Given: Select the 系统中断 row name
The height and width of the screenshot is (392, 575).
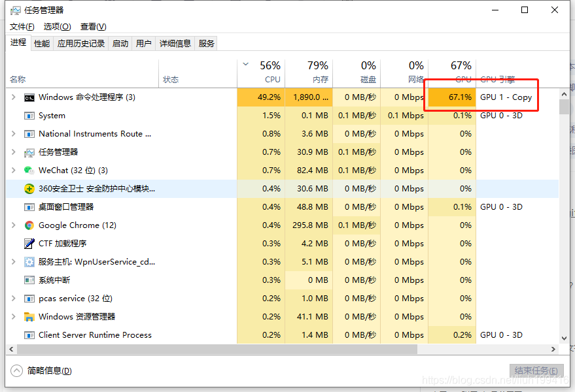Looking at the screenshot, I should coord(54,280).
